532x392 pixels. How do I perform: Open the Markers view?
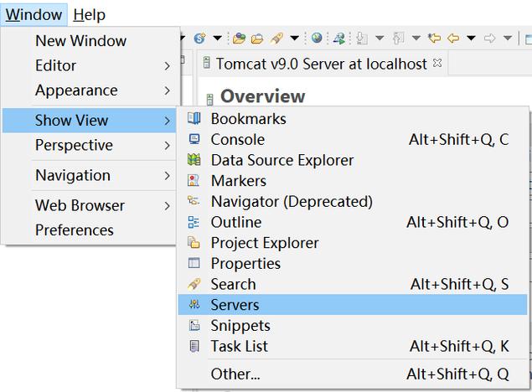238,181
